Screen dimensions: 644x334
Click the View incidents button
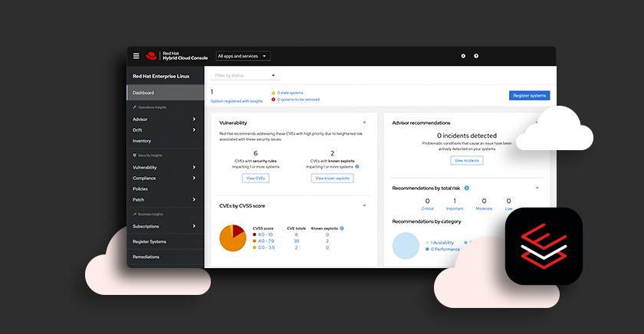(x=467, y=160)
